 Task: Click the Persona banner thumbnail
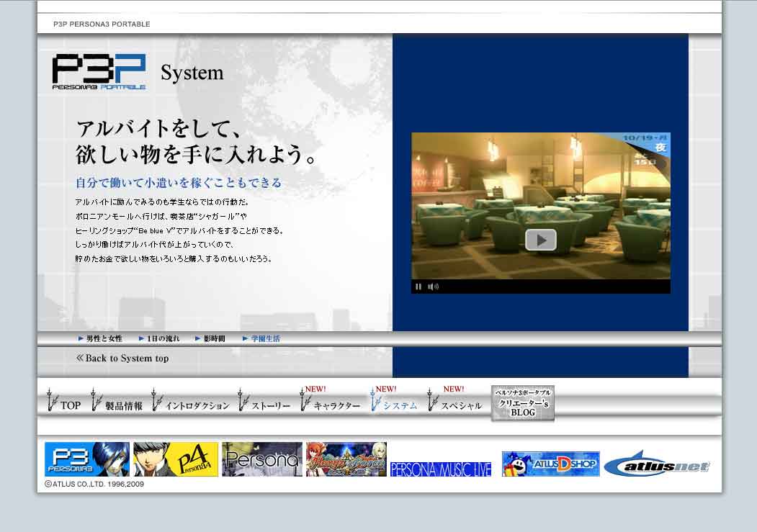(262, 459)
